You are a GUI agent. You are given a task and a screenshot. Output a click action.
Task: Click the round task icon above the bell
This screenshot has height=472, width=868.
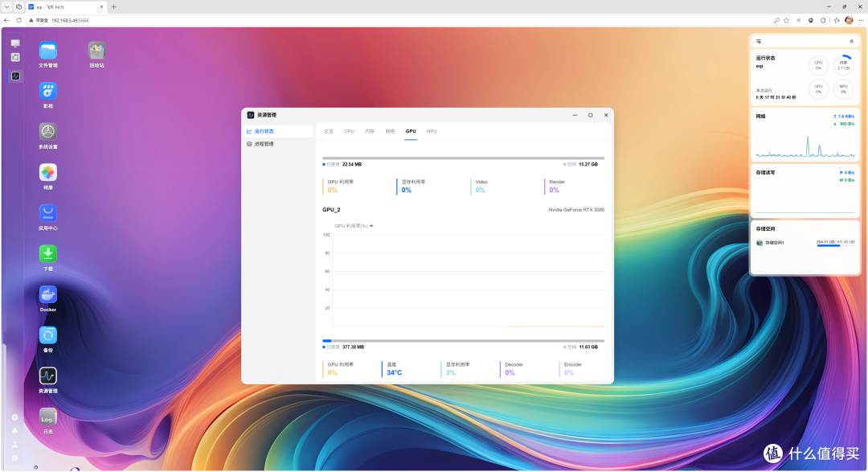pos(15,417)
